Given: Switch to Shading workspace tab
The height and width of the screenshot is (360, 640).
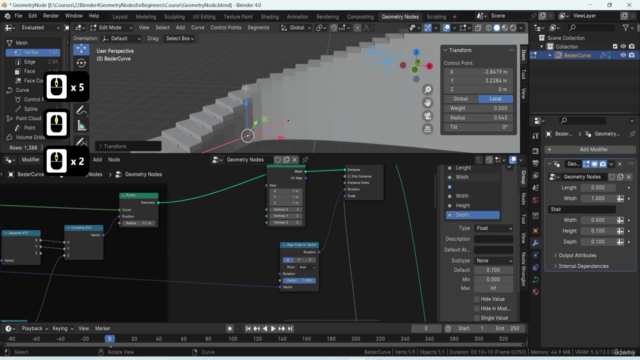Looking at the screenshot, I should click(x=269, y=17).
